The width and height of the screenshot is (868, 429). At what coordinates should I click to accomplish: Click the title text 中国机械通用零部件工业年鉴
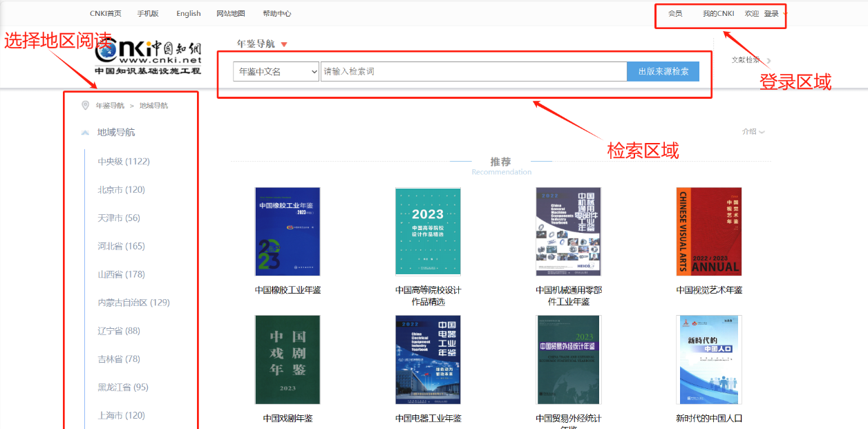[x=569, y=296]
